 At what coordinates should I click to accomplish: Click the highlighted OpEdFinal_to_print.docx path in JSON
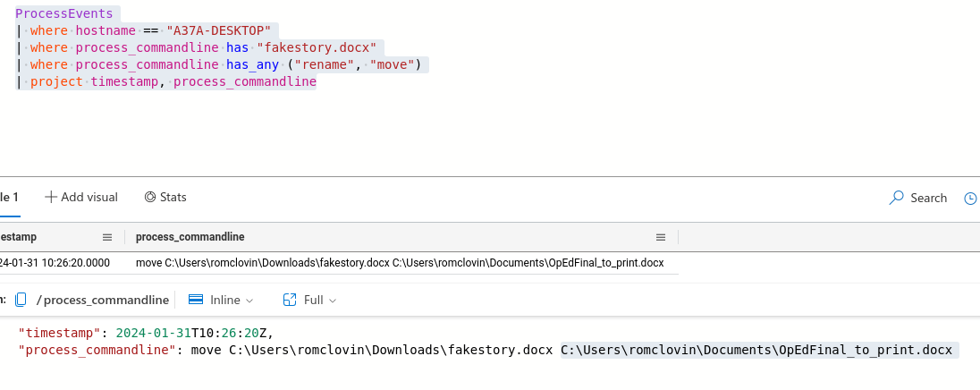pos(756,349)
